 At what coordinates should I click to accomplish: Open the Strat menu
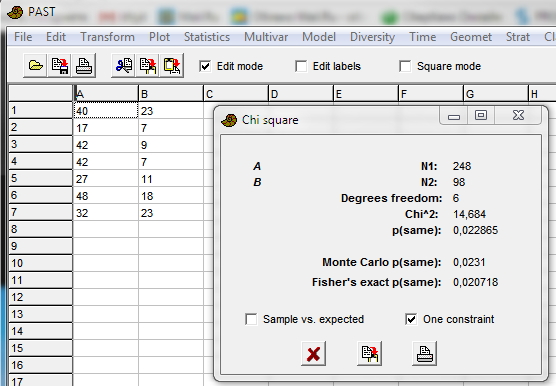pyautogui.click(x=518, y=37)
